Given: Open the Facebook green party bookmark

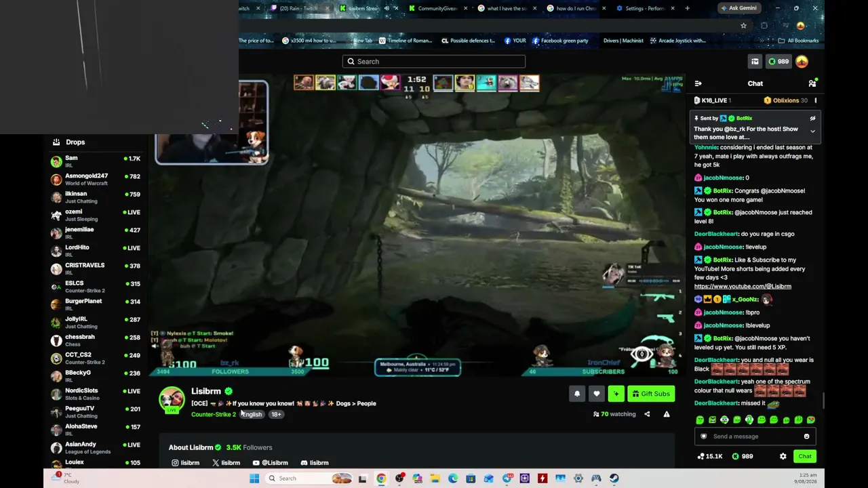Looking at the screenshot, I should (560, 41).
